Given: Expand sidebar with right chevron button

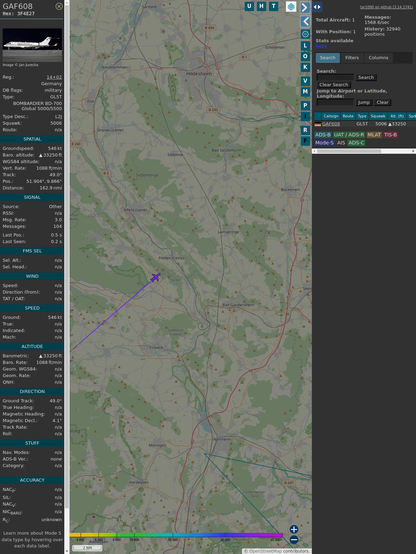Looking at the screenshot, I should 305,7.
